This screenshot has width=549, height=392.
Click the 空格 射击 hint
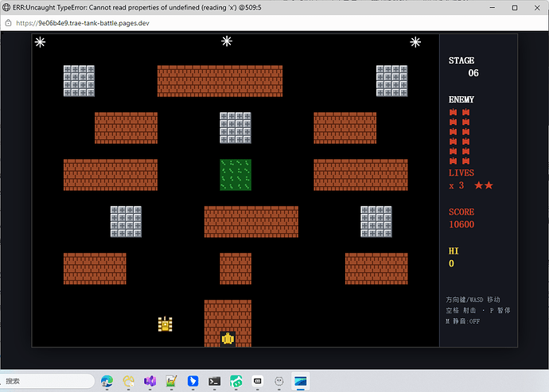tap(461, 310)
